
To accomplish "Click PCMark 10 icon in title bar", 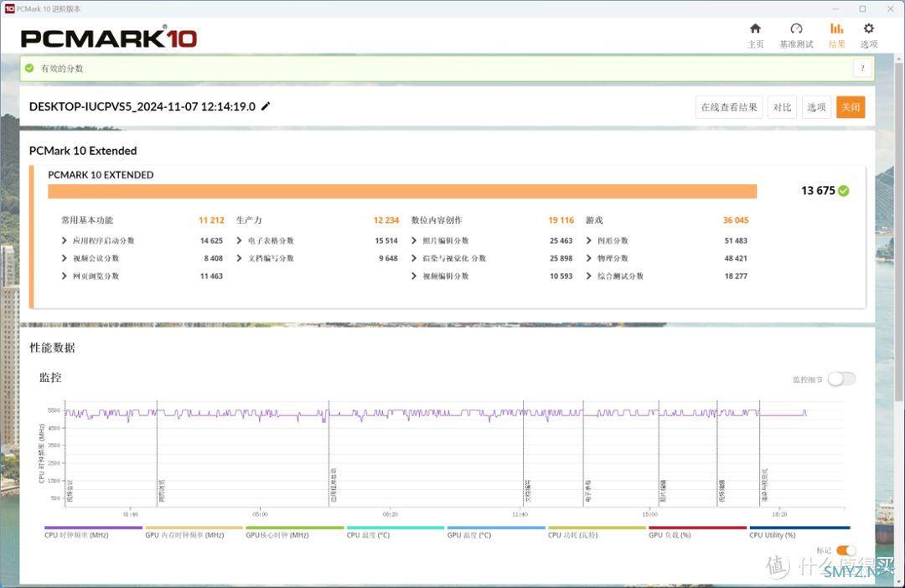I will pyautogui.click(x=9, y=8).
